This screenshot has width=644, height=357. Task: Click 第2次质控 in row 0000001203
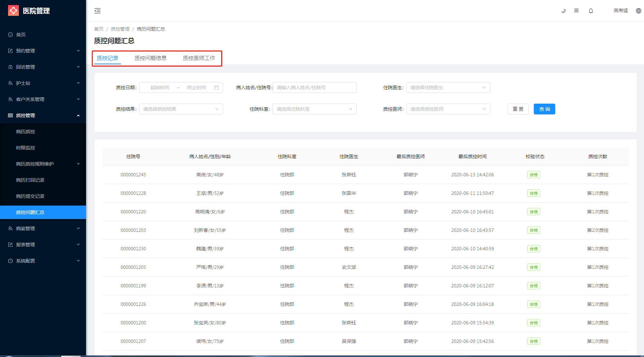point(598,230)
